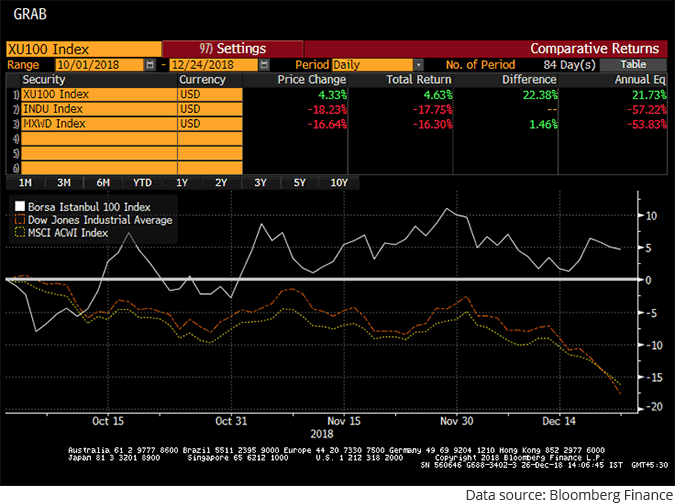This screenshot has height=504, width=675.
Task: Select INDU Index security in row 2
Action: click(x=99, y=109)
